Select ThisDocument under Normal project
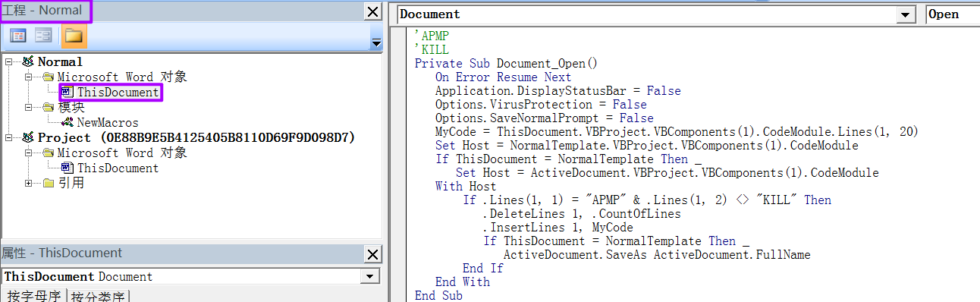The image size is (980, 302). (118, 93)
